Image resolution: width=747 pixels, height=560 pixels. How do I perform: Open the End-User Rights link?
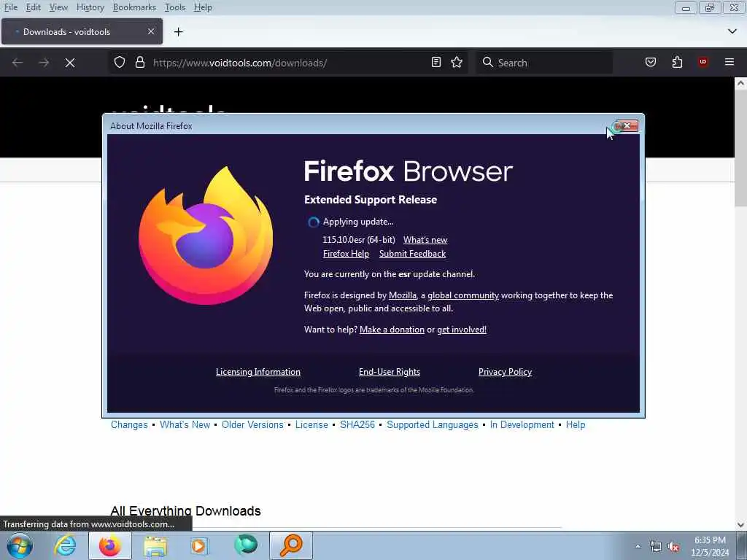point(390,372)
